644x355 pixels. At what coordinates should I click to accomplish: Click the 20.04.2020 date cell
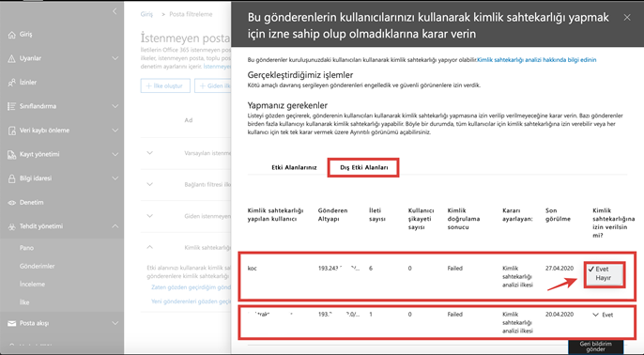[560, 315]
